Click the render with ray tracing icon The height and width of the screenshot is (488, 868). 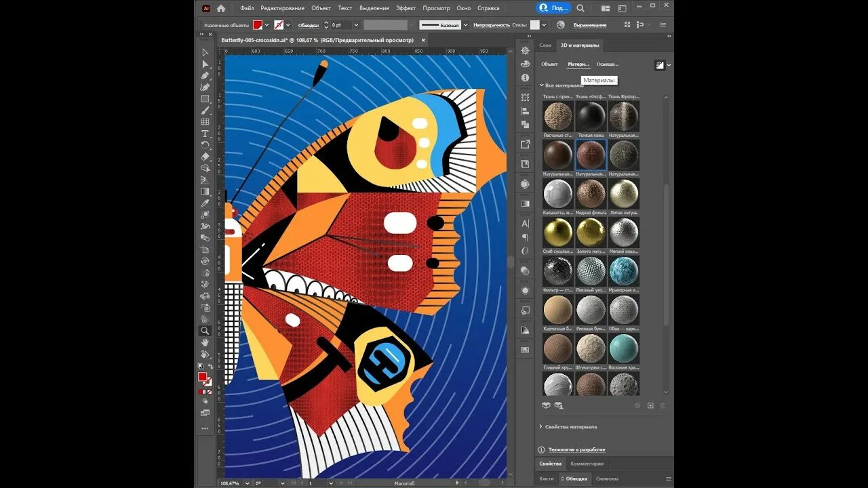pos(659,64)
